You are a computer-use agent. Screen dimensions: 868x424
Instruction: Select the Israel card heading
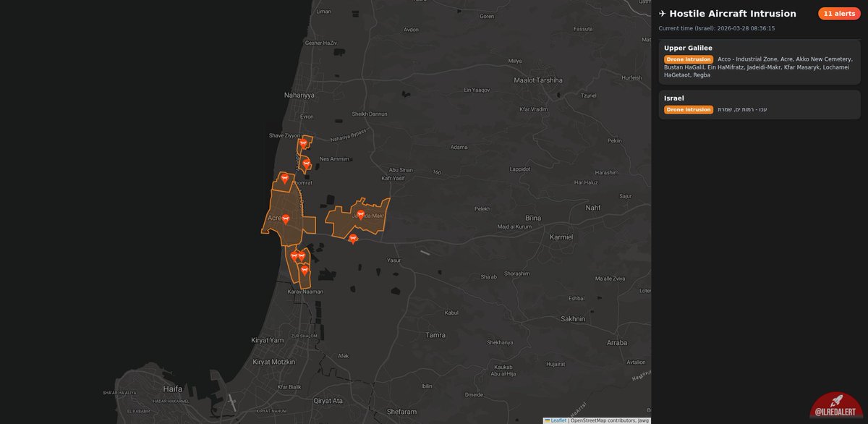[x=674, y=98]
